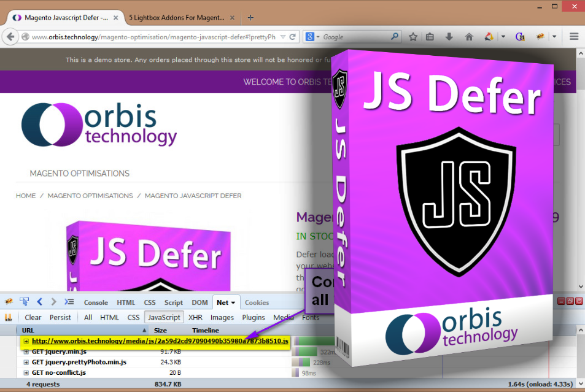The width and height of the screenshot is (585, 392).
Task: Open the Downloads arrow icon
Action: tap(449, 37)
